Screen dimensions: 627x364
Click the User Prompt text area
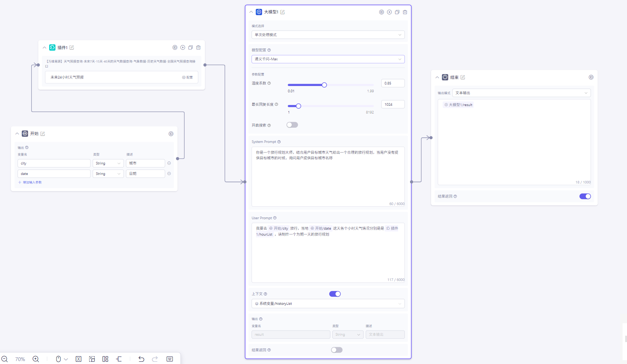[x=328, y=253]
